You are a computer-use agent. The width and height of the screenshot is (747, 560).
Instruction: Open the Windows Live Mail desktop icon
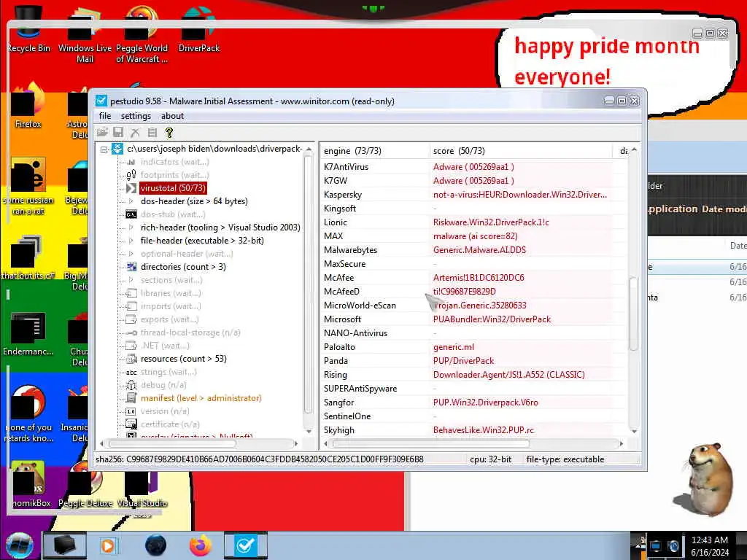(x=85, y=34)
